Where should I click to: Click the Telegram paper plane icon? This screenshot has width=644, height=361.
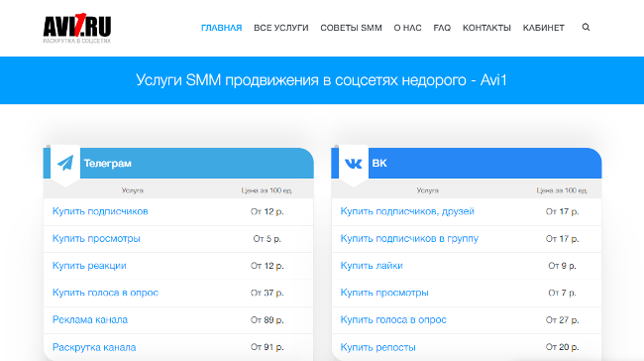[65, 163]
